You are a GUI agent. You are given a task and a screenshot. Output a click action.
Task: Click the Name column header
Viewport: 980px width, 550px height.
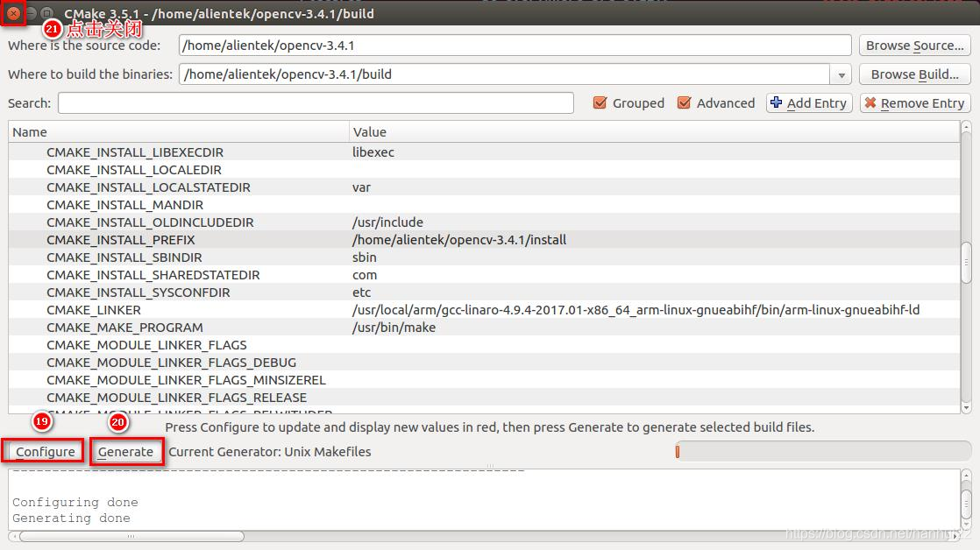coord(175,130)
